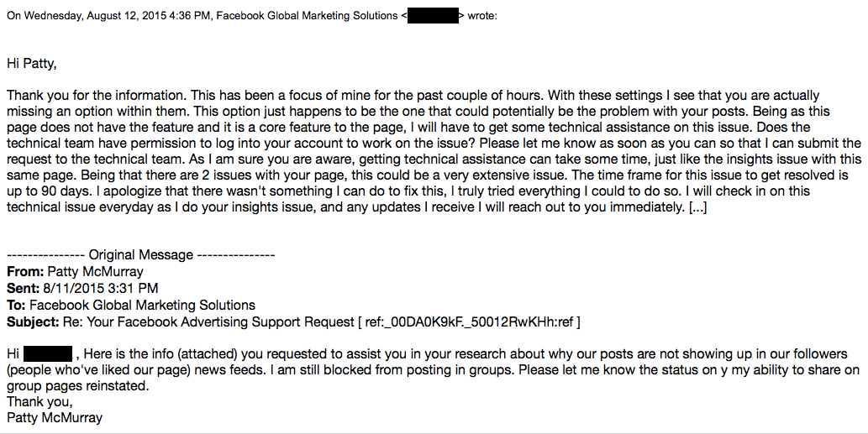Click the 'On Wednesday, August 12, 2015' date text

[x=87, y=16]
